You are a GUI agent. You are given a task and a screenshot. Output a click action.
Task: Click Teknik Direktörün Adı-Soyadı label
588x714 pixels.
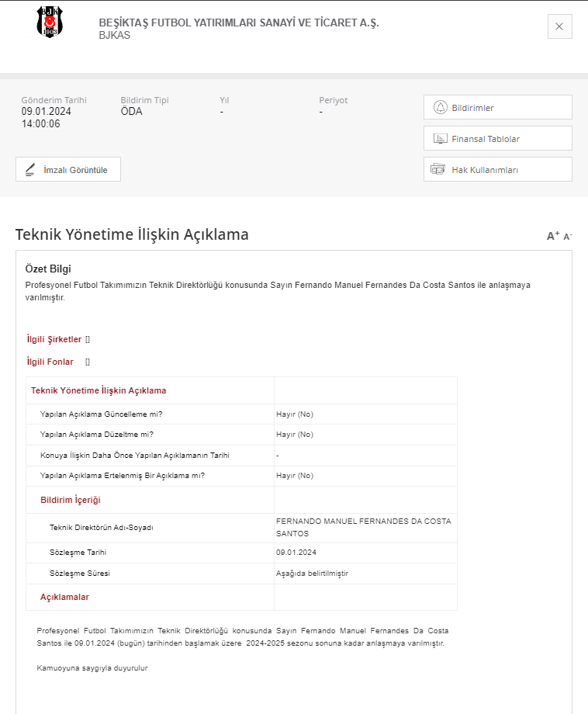point(102,527)
